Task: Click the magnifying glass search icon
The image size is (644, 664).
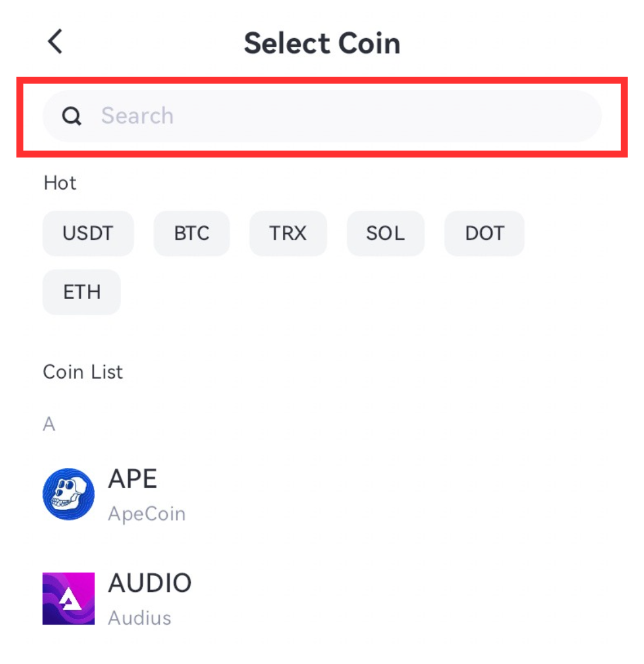Action: point(71,115)
